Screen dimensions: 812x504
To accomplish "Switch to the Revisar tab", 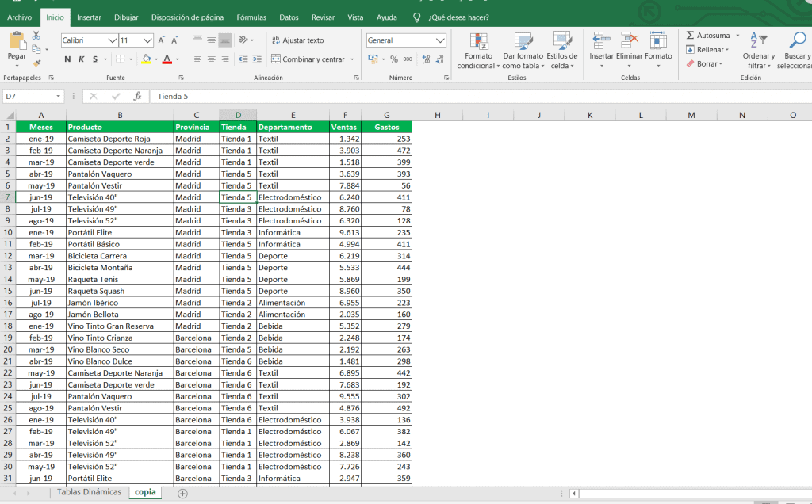I will pyautogui.click(x=323, y=17).
